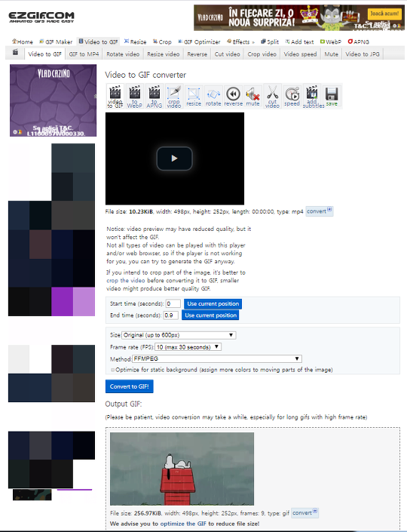Switch to the GIF to MP4 tab
407x532 pixels.
(84, 54)
